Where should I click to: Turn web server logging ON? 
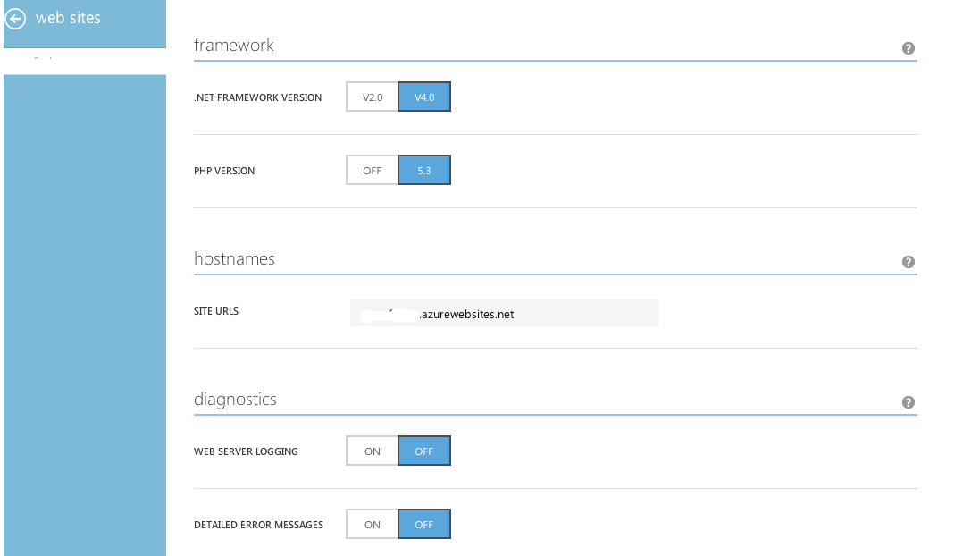(373, 451)
